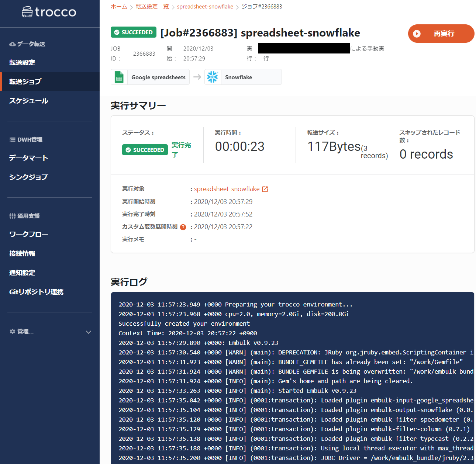Click external link icon next to spreadsheet-snowflake

click(x=265, y=188)
